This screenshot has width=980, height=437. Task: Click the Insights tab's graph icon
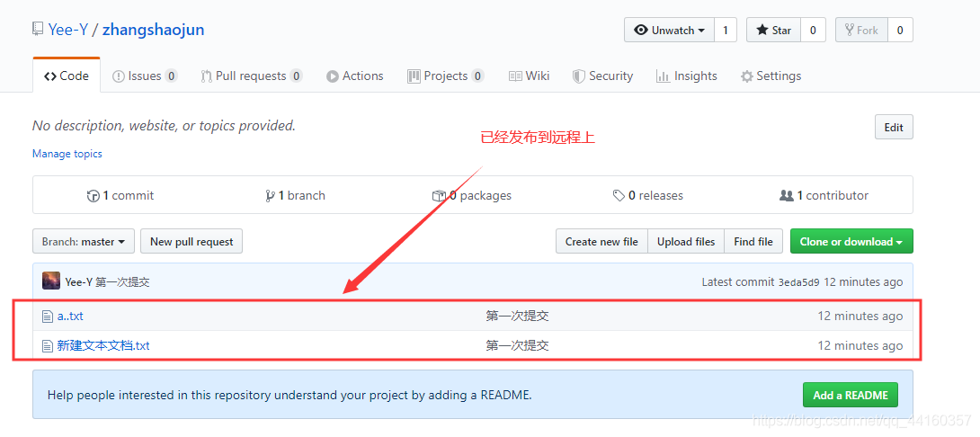pyautogui.click(x=663, y=76)
